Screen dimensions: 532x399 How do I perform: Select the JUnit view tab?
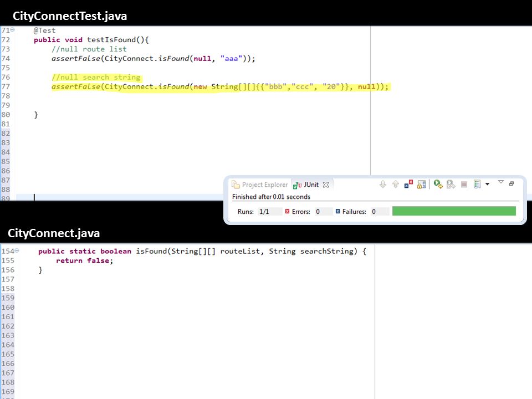pos(306,185)
